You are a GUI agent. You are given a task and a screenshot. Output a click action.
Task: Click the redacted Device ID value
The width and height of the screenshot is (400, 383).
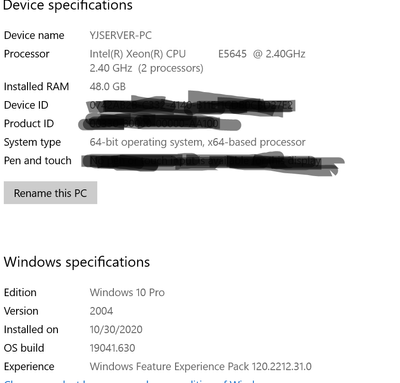(192, 105)
